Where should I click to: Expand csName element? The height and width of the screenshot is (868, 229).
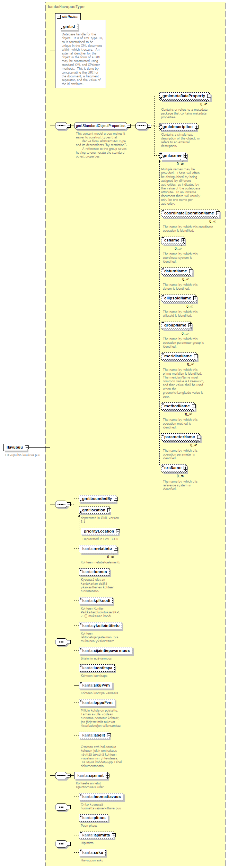(x=183, y=240)
